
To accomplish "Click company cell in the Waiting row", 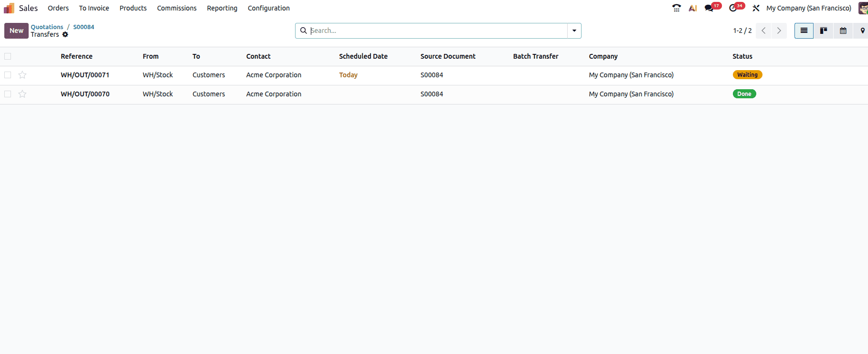I will tap(631, 75).
